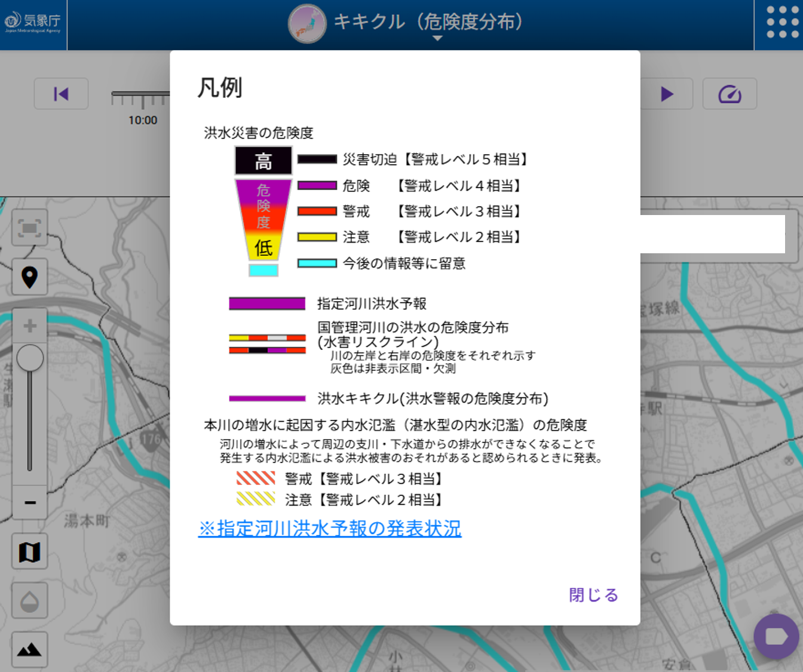Toggle the fullscreen map button
Screen dimensions: 803x672
tap(30, 228)
